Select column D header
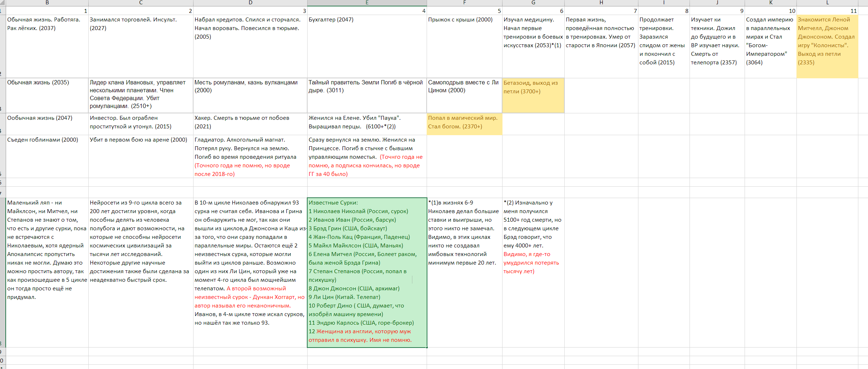The height and width of the screenshot is (369, 868). click(250, 3)
